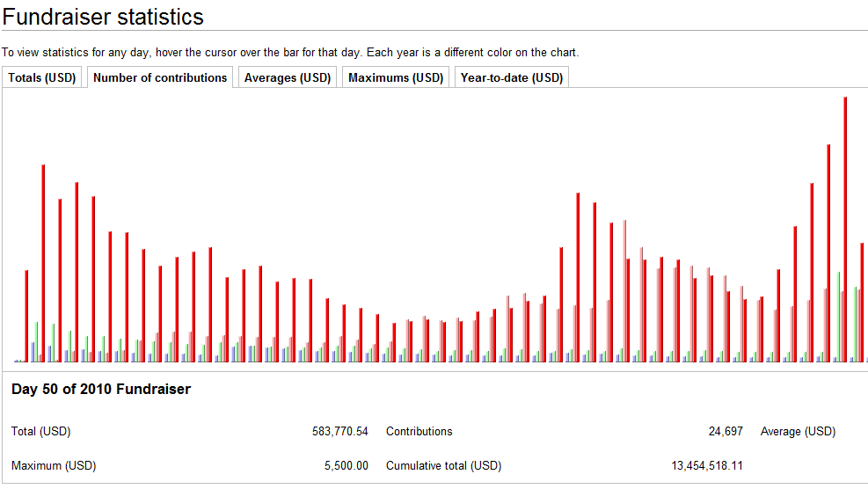Select the red bar at the chart's right edge

[862, 303]
